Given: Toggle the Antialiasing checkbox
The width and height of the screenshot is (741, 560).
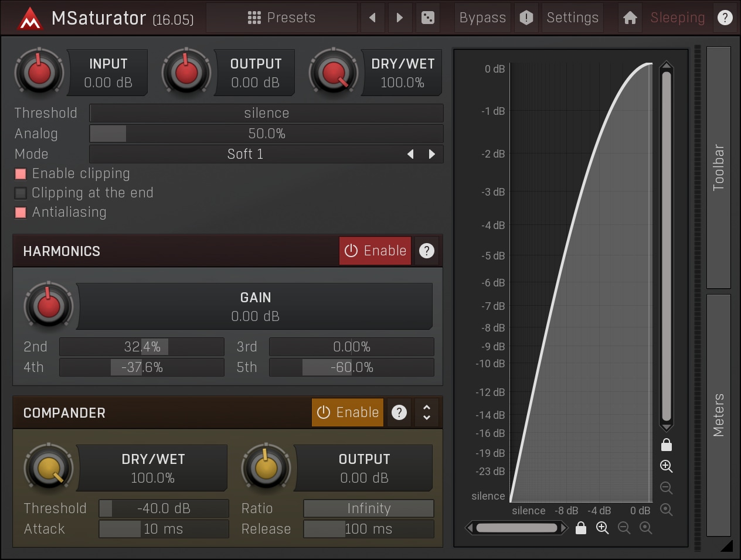Looking at the screenshot, I should 21,212.
